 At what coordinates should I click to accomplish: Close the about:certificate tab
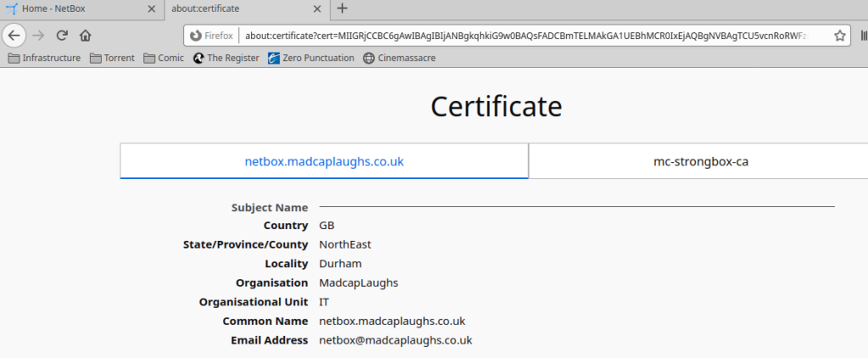[318, 9]
